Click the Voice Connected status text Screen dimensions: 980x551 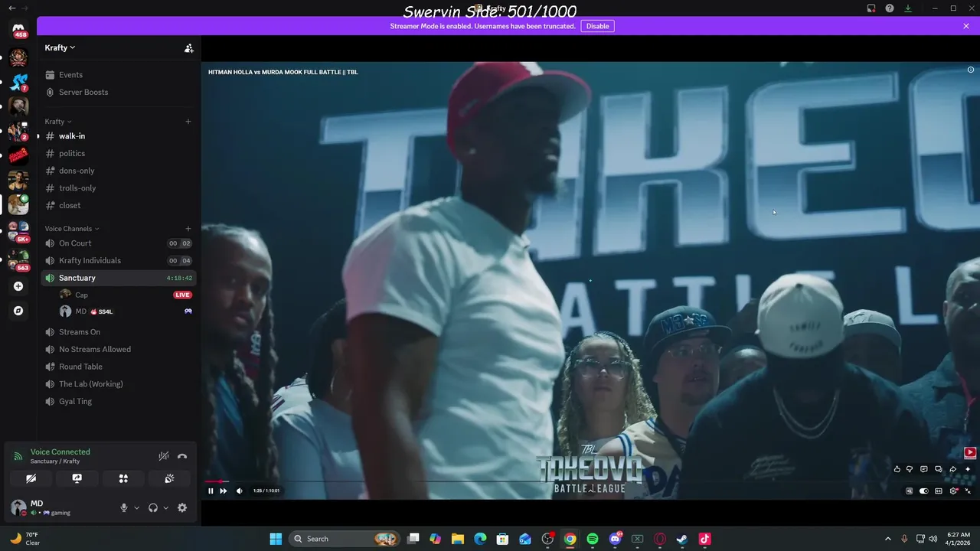pos(60,452)
